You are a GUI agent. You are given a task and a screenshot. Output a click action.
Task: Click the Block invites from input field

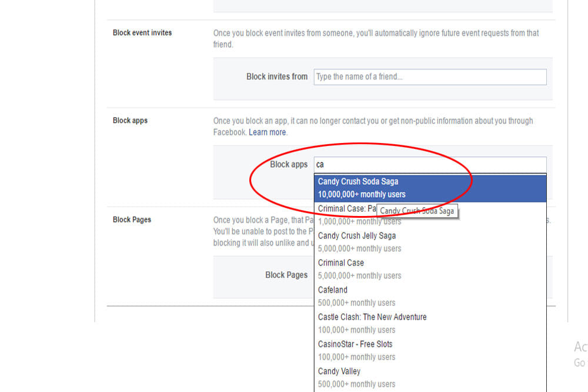coord(430,77)
